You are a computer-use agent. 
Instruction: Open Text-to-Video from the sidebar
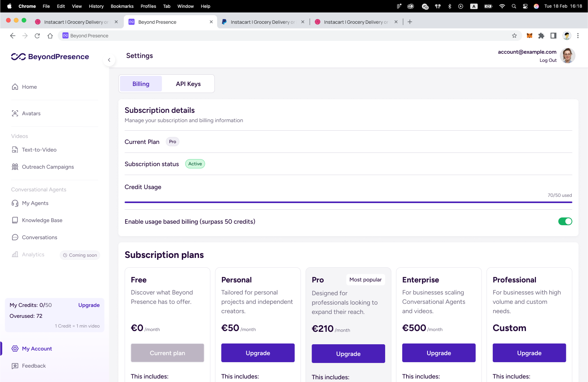(x=34, y=150)
